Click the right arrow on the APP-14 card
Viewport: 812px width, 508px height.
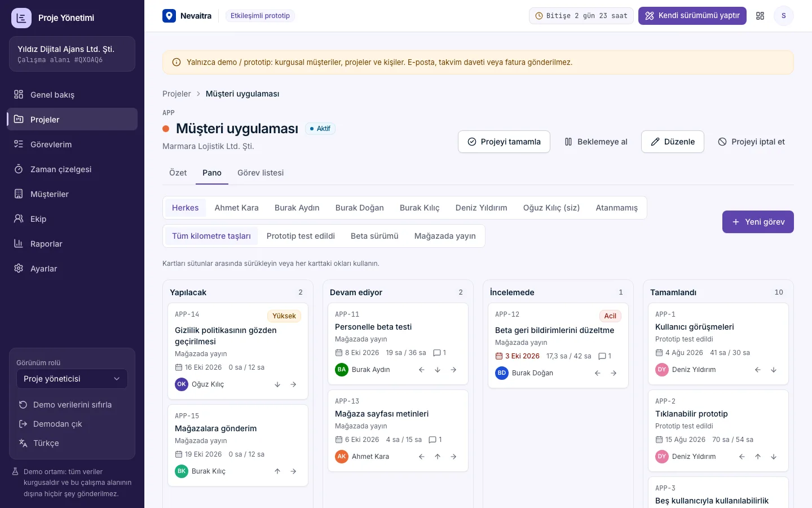(x=293, y=384)
